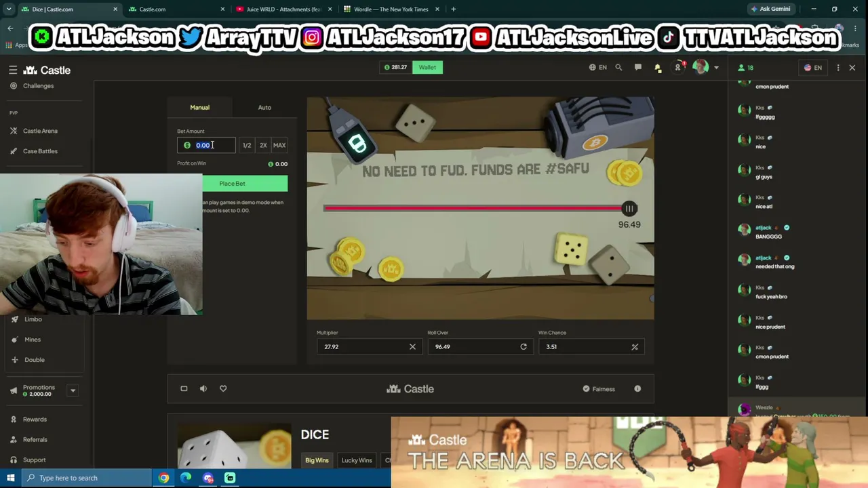Open Discord from the taskbar
868x488 pixels.
tap(208, 478)
